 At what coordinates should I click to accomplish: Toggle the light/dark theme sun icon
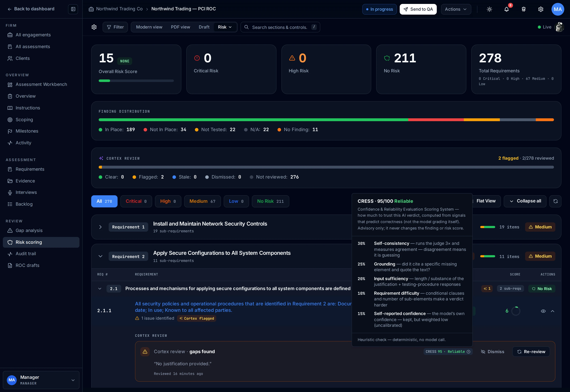(x=489, y=9)
